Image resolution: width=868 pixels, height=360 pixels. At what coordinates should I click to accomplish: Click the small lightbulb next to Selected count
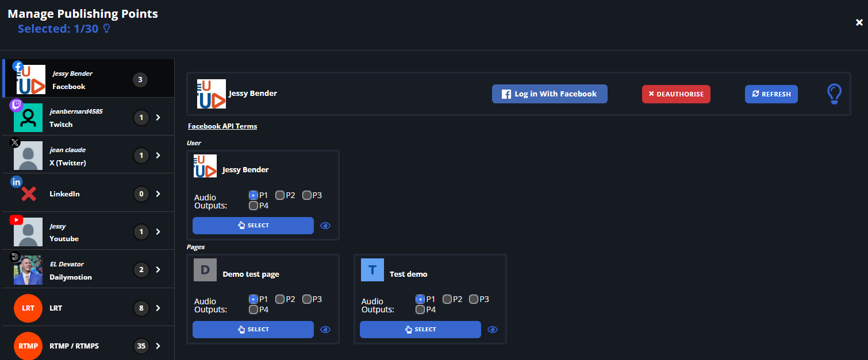(x=106, y=29)
